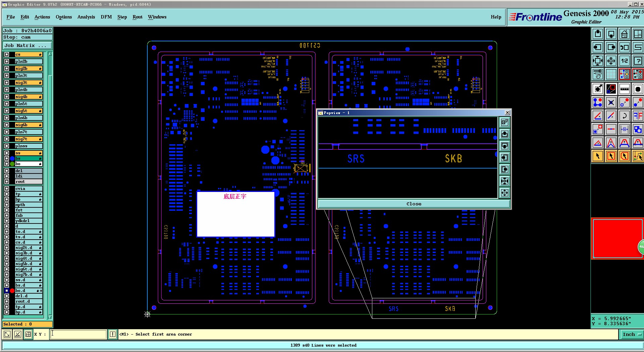The image size is (644, 352).
Task: Open the Help menu
Action: click(496, 17)
